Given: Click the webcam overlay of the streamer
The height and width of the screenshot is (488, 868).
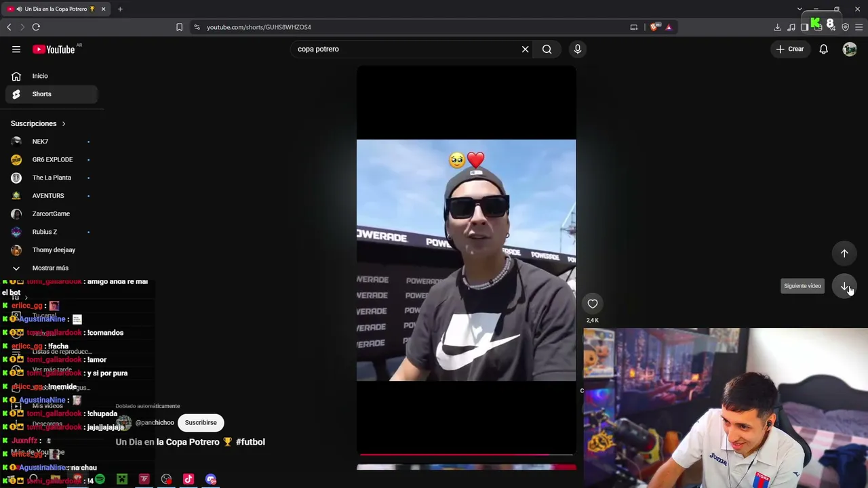Looking at the screenshot, I should click(726, 408).
